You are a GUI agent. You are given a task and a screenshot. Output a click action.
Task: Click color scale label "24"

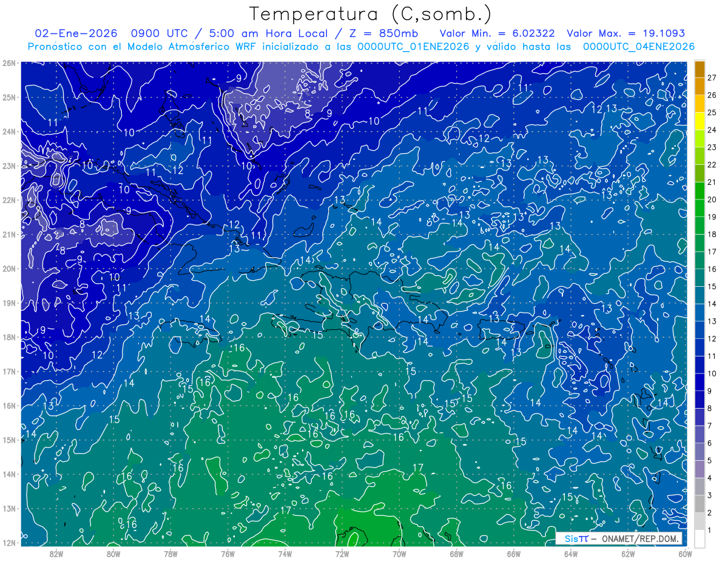pos(712,130)
